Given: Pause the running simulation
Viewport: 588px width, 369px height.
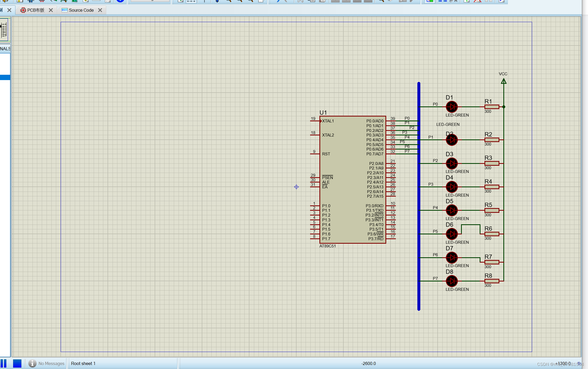Looking at the screenshot, I should [x=3, y=363].
